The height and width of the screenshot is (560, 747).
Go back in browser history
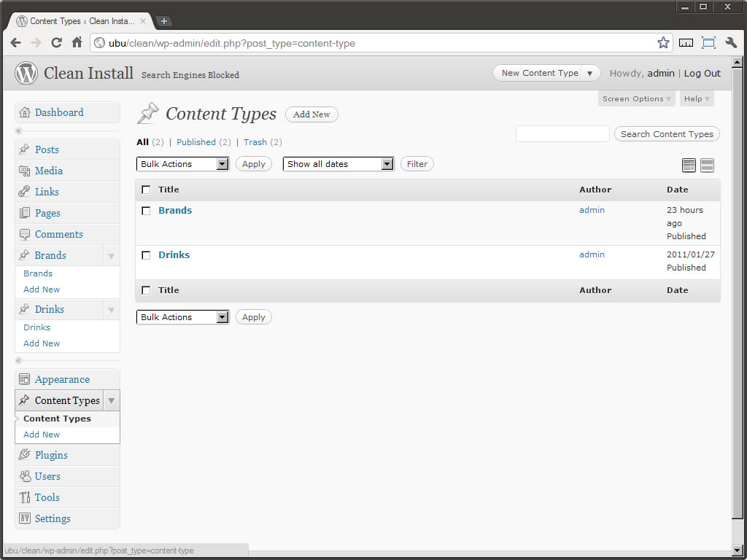(16, 43)
